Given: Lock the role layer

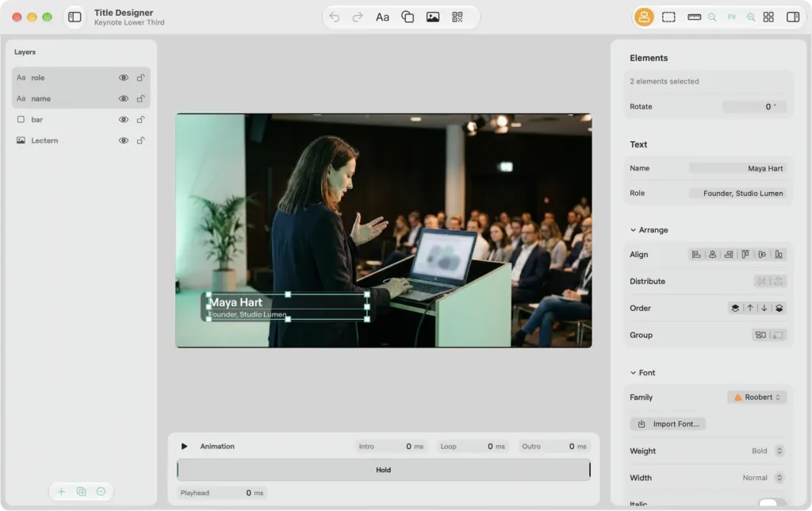Looking at the screenshot, I should click(140, 78).
